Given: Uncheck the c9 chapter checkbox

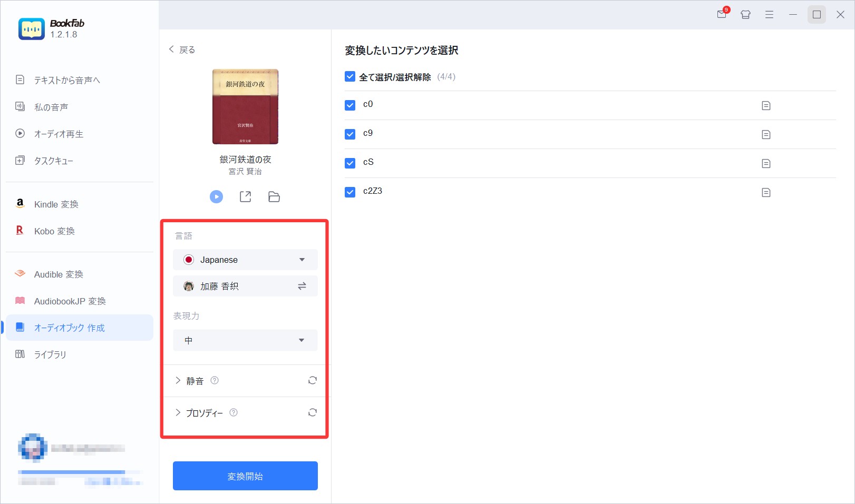Looking at the screenshot, I should point(350,134).
